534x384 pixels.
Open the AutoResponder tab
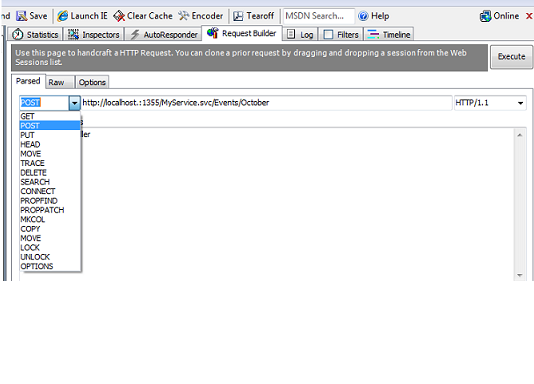(x=164, y=34)
